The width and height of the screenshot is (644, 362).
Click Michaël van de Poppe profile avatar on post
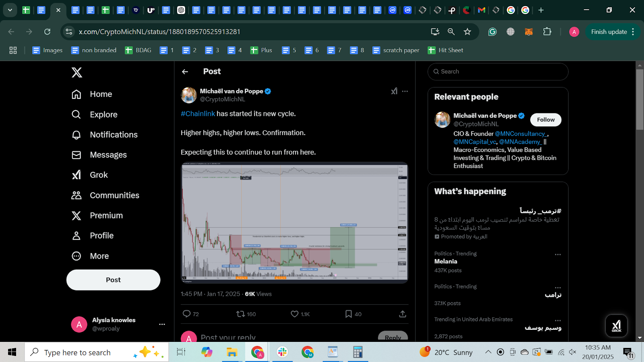[x=189, y=95]
